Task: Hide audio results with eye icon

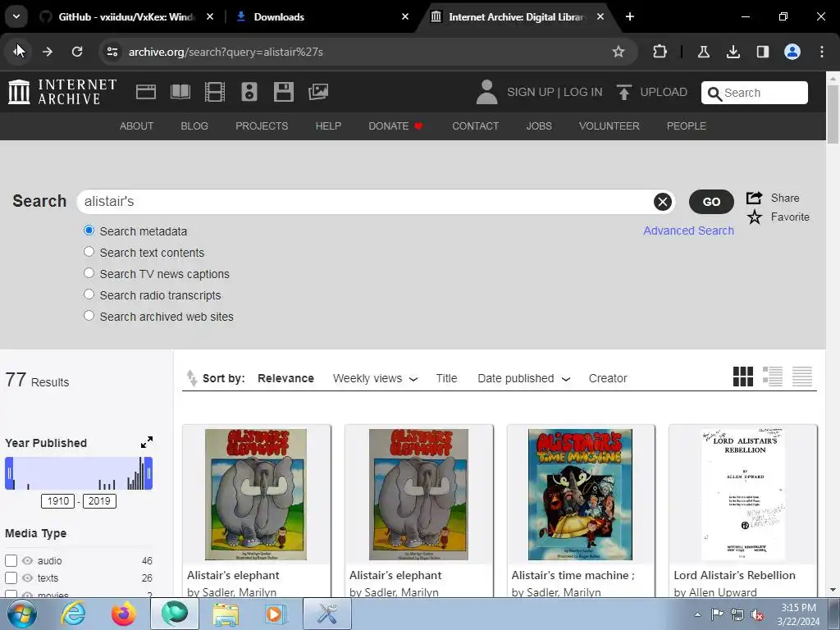Action: click(x=27, y=561)
